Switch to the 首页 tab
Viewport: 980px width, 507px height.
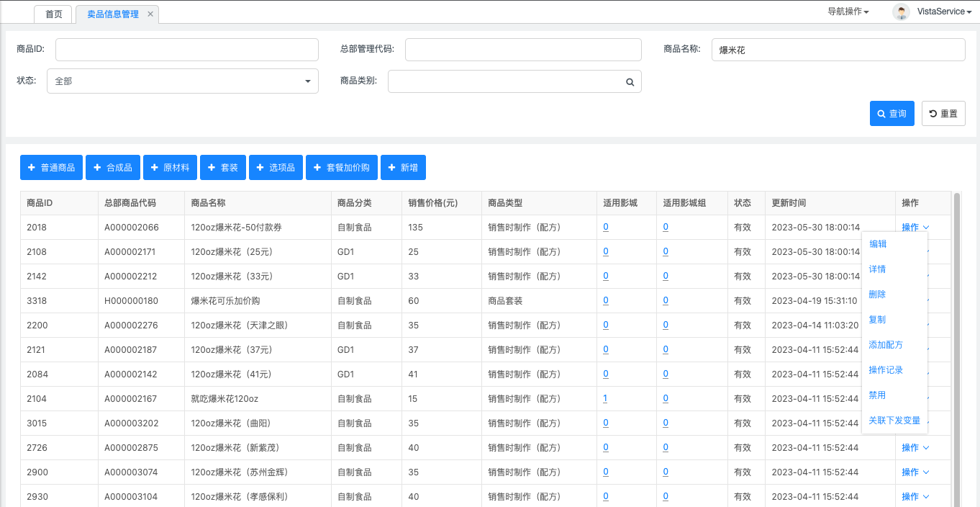coord(53,14)
